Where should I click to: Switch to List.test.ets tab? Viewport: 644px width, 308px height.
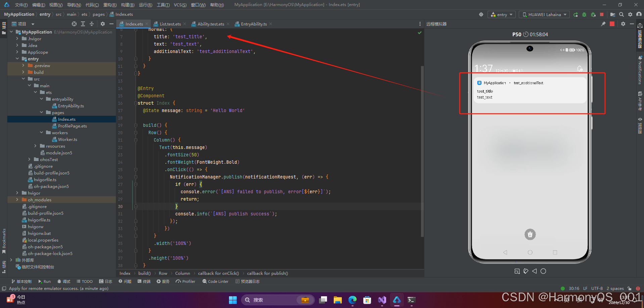point(170,24)
